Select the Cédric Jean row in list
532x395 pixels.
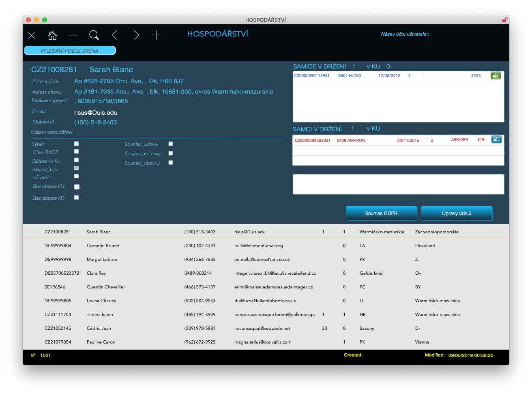[x=99, y=328]
